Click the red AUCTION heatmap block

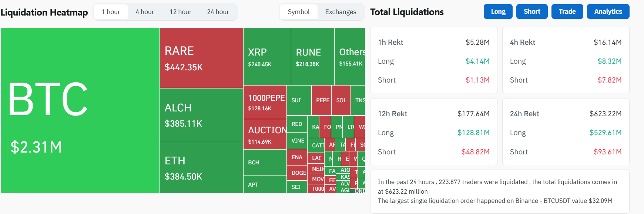[x=265, y=134]
